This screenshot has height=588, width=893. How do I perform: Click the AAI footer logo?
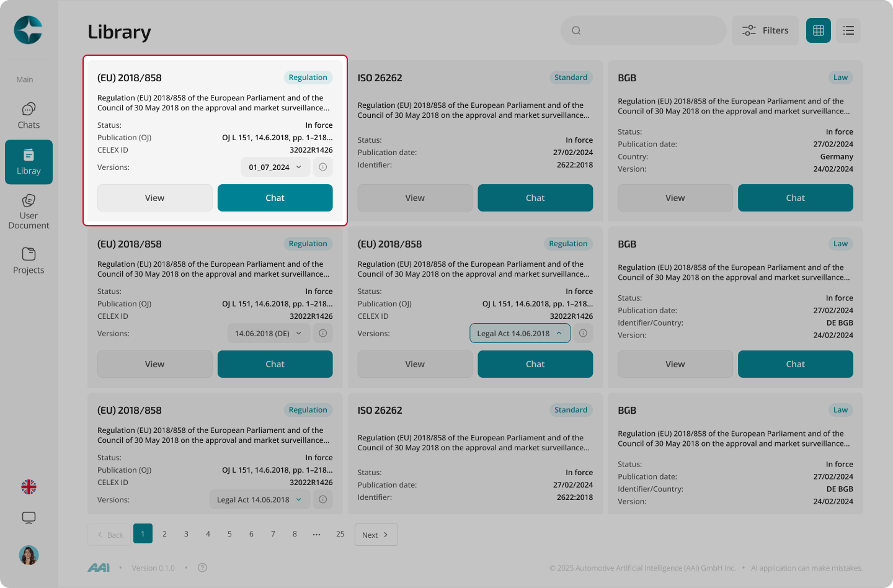[99, 568]
